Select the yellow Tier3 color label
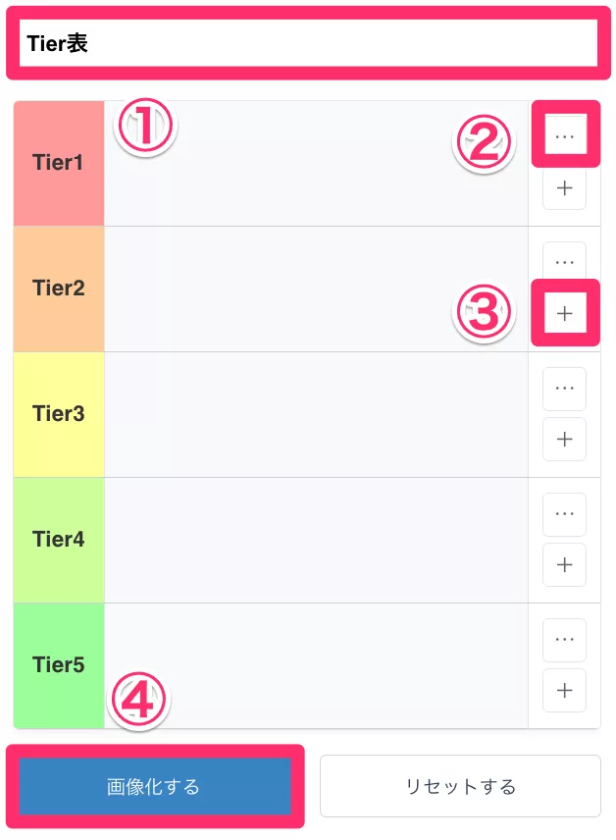The width and height of the screenshot is (616, 840). pyautogui.click(x=58, y=414)
